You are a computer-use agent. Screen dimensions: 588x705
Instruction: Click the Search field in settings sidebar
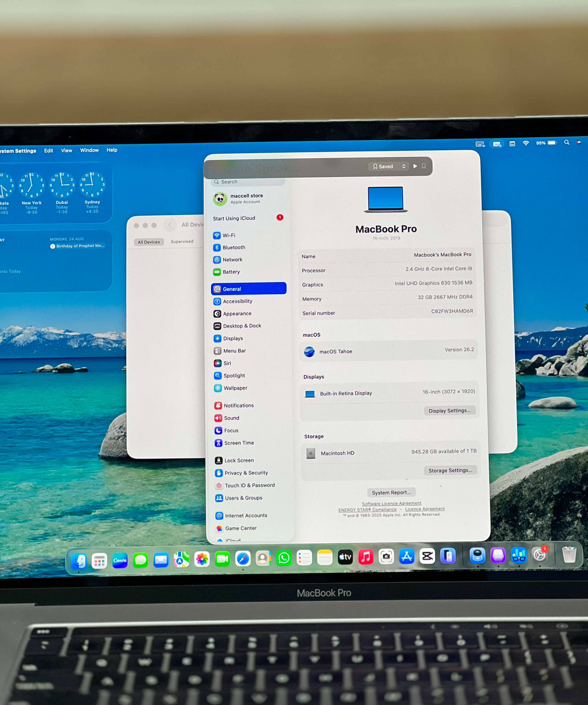[248, 182]
